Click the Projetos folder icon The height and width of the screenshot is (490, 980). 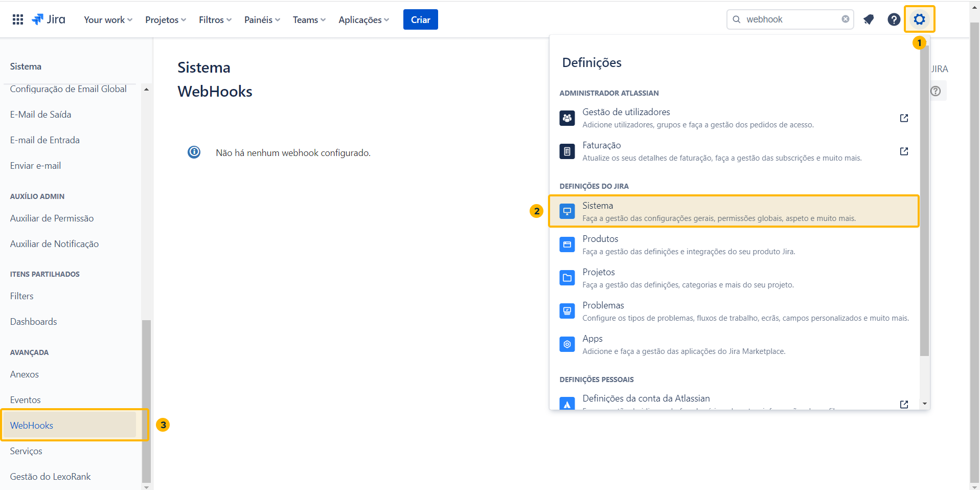567,278
